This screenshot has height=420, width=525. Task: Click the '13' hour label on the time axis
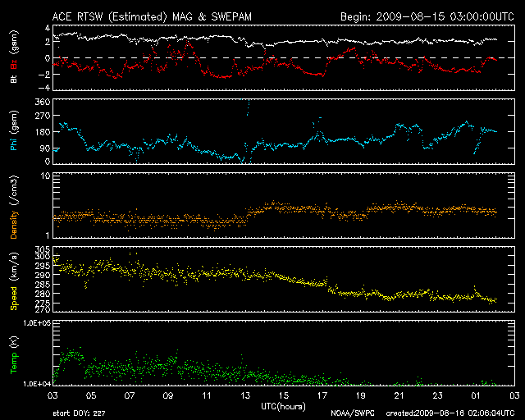pyautogui.click(x=245, y=396)
